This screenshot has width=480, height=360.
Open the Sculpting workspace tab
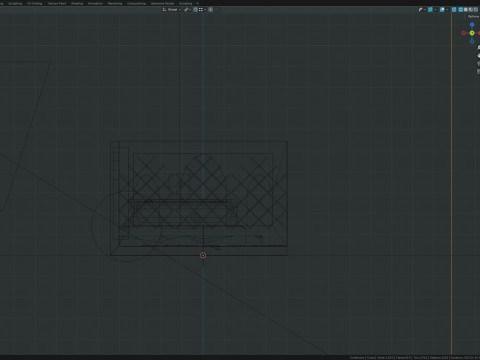(15, 3)
